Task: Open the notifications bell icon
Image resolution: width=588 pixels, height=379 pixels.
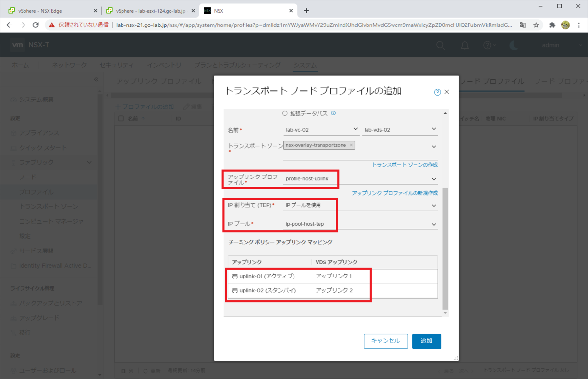Action: click(x=465, y=46)
